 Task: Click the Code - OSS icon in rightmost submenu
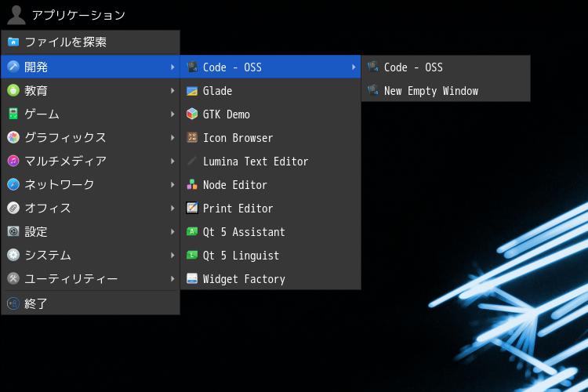pyautogui.click(x=373, y=67)
